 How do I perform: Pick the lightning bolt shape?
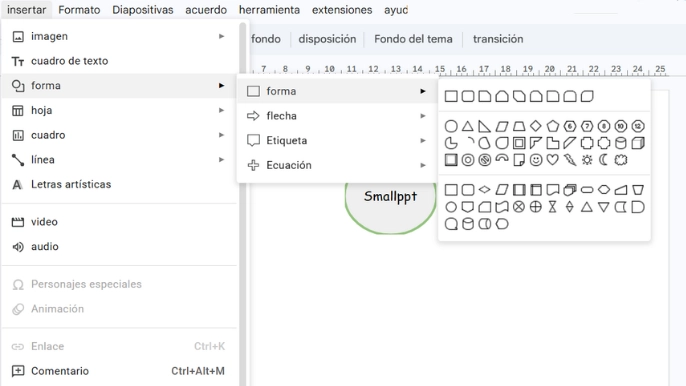pyautogui.click(x=570, y=160)
